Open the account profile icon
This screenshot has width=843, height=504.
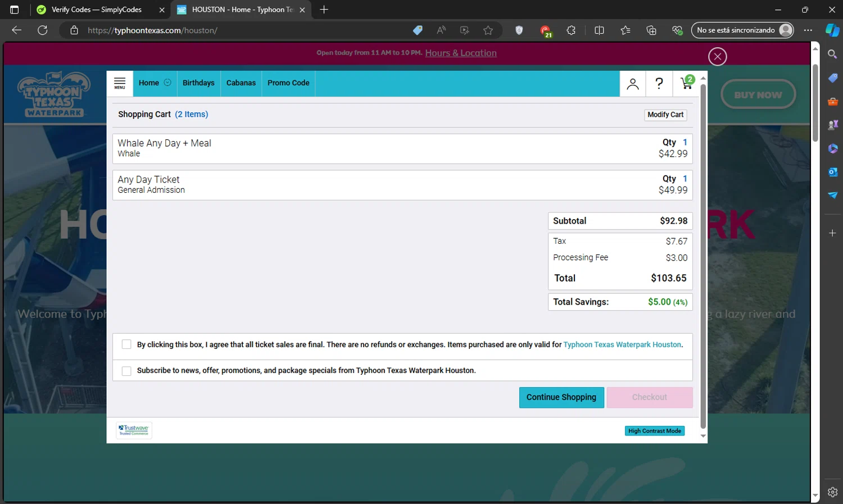click(x=633, y=84)
